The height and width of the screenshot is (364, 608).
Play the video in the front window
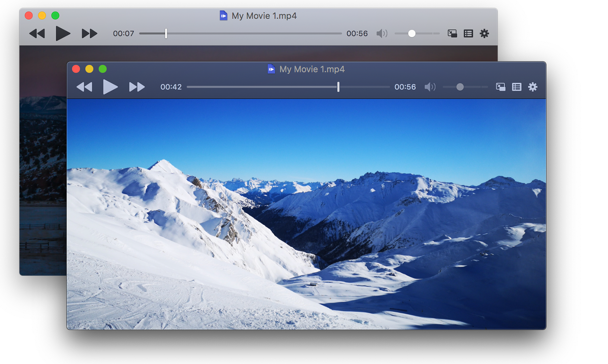[x=110, y=87]
